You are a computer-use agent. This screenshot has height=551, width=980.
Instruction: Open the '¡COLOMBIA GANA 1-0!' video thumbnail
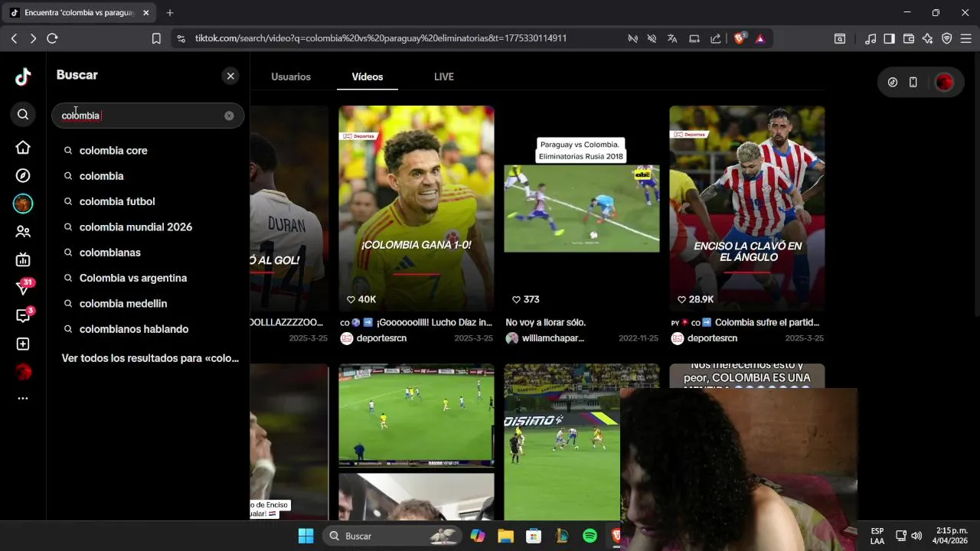click(416, 208)
